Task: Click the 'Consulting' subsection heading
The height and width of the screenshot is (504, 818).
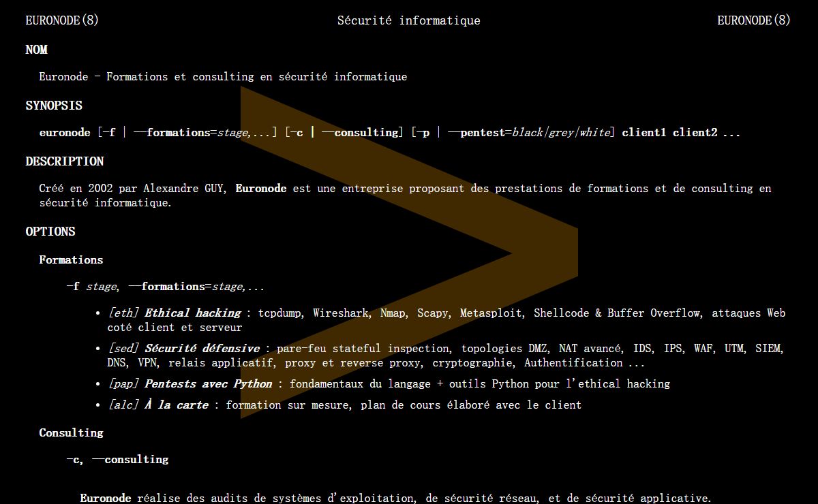Action: (71, 433)
